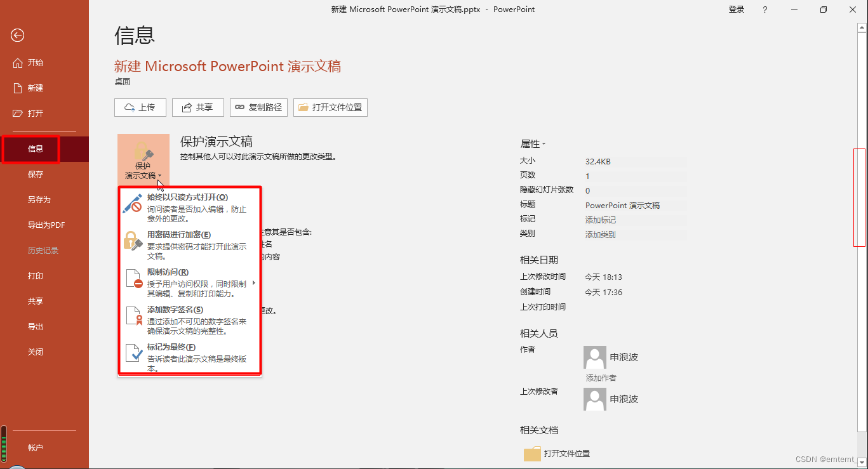Screen dimensions: 868x469
Task: Open the 打印 sidebar item
Action: [44, 276]
